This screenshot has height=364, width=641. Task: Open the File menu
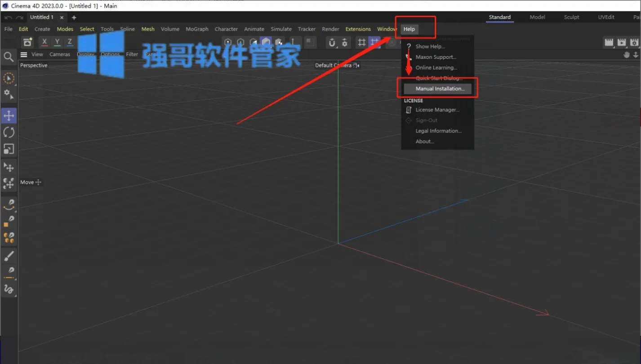pos(9,29)
